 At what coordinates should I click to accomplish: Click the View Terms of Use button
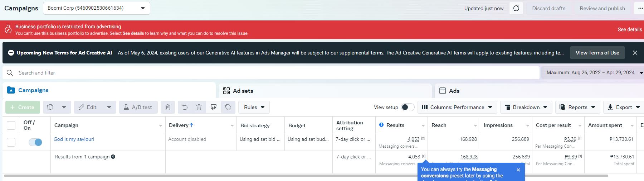tap(597, 53)
